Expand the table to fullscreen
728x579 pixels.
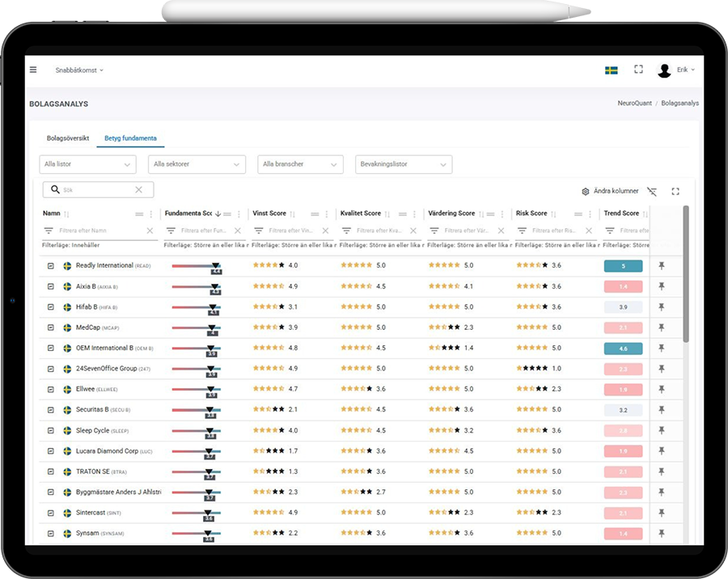point(675,192)
